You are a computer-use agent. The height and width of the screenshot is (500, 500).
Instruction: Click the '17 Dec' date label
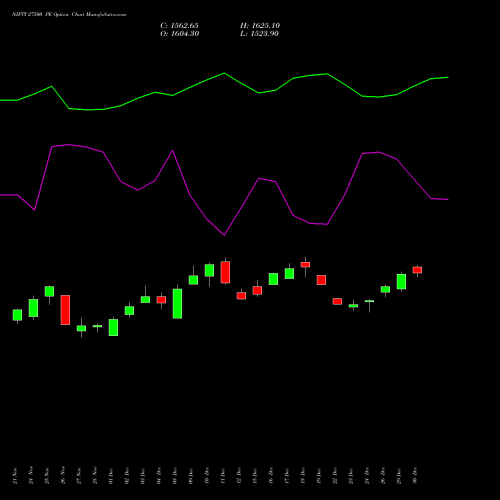click(287, 476)
